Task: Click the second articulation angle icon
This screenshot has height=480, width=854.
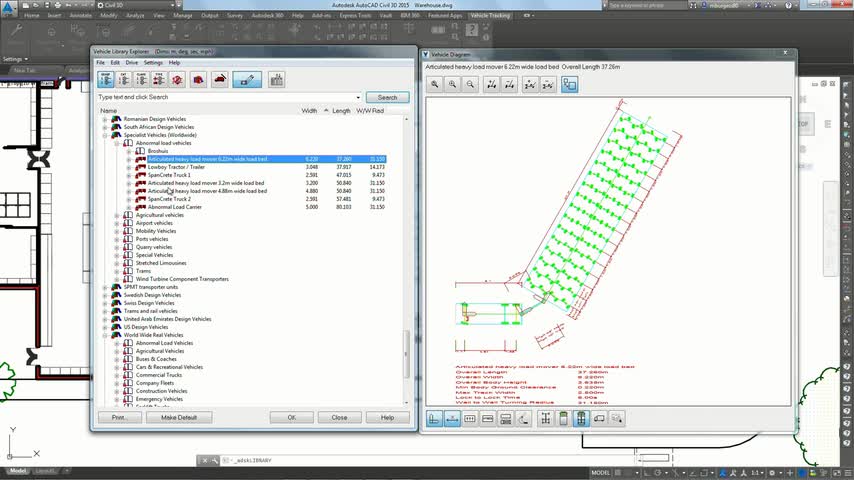Action: [548, 84]
